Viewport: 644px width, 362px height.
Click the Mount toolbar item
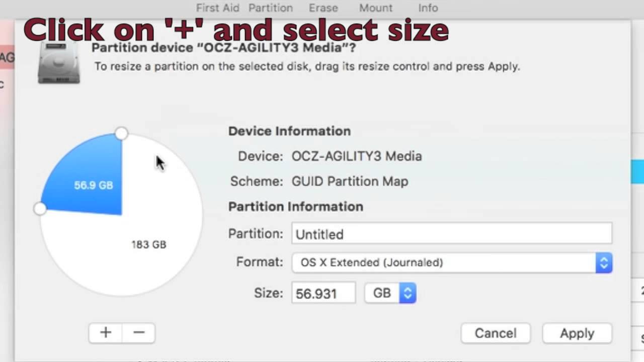pyautogui.click(x=375, y=8)
